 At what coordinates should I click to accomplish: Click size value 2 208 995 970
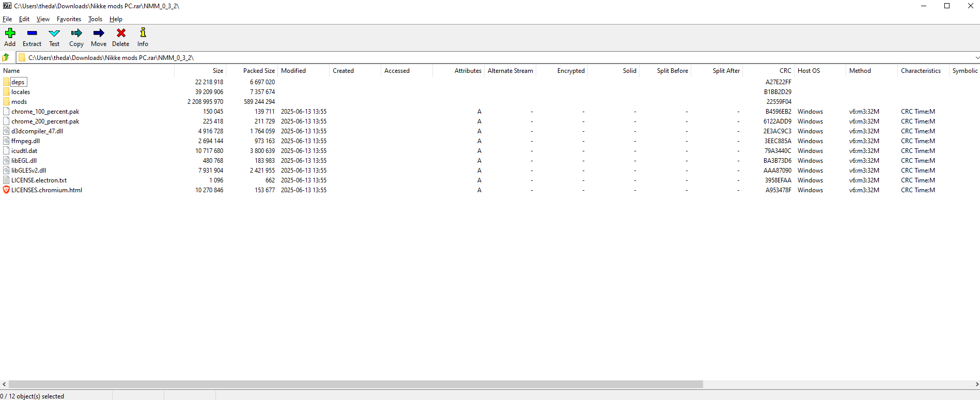tap(205, 102)
